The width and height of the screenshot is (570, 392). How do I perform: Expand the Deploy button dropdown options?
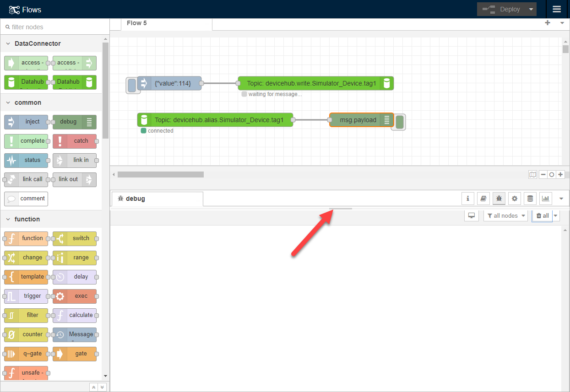click(x=531, y=9)
